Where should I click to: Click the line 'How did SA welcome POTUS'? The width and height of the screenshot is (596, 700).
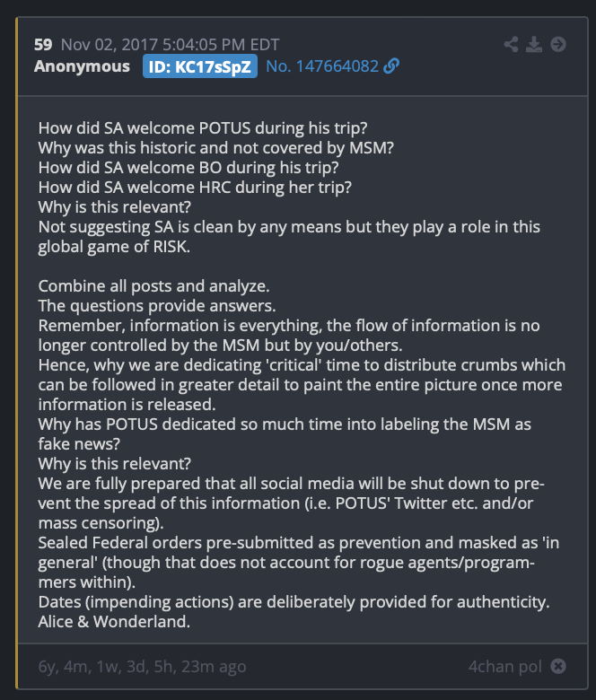coord(203,128)
